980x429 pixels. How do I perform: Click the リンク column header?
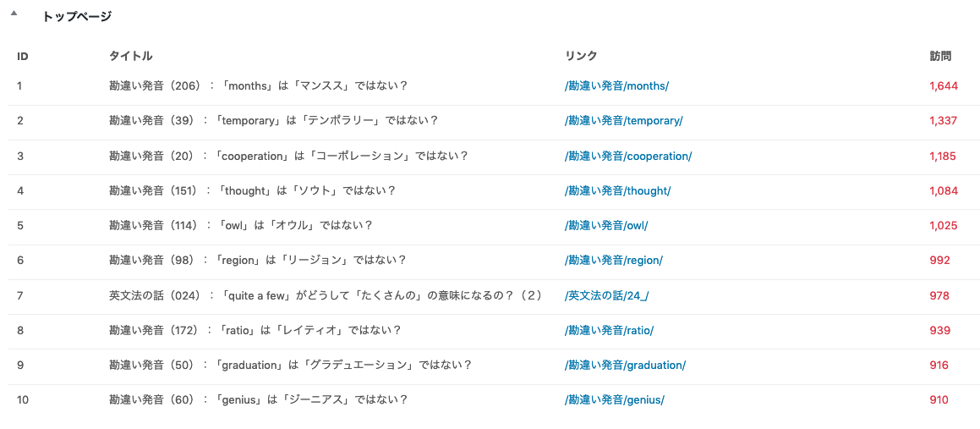pos(581,57)
